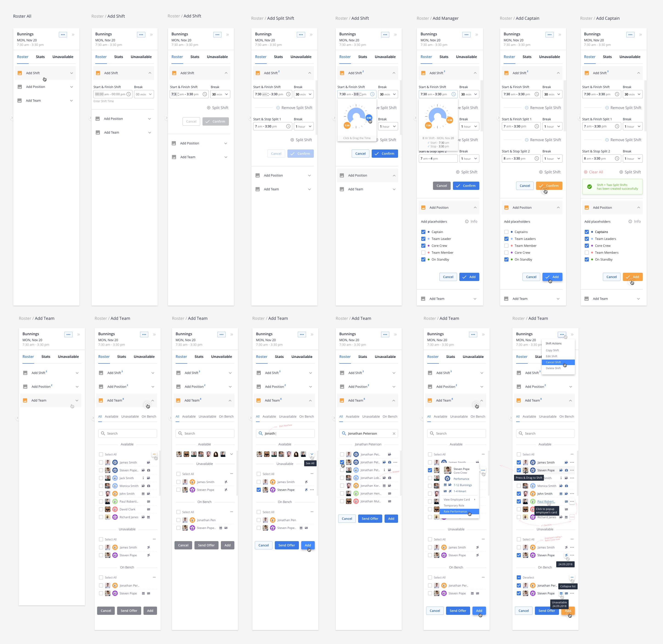
Task: Choose Delete Shift from Shift Actions menu
Action: click(553, 368)
